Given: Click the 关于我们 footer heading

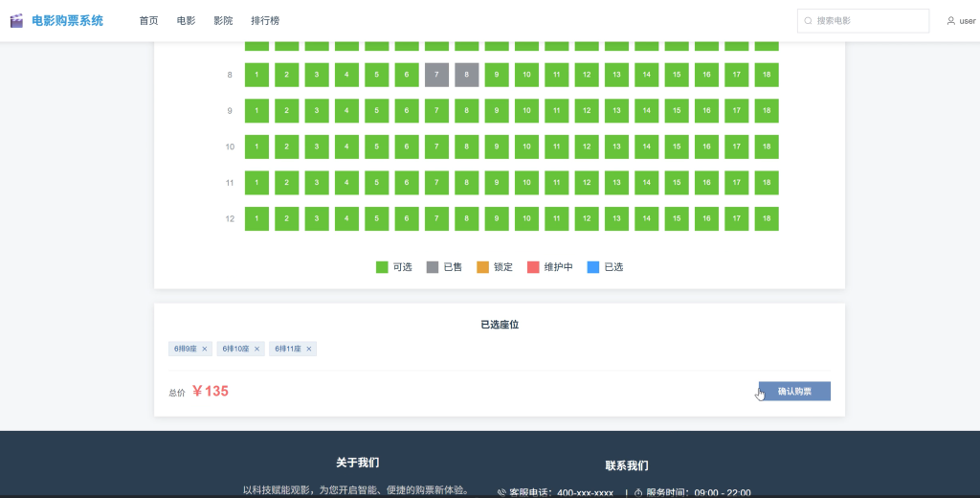Looking at the screenshot, I should 357,463.
